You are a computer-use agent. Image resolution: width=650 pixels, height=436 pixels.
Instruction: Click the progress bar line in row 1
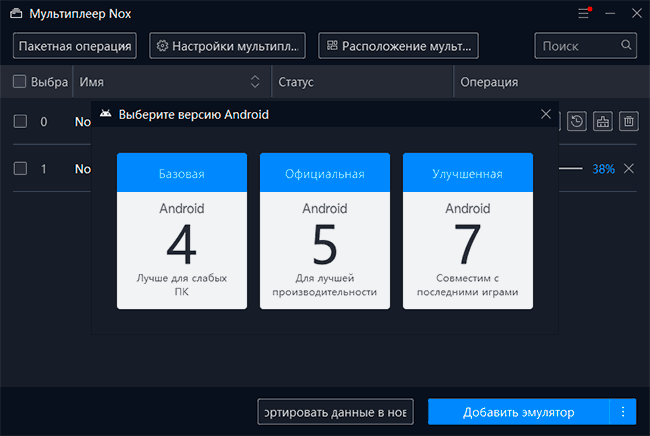point(570,168)
